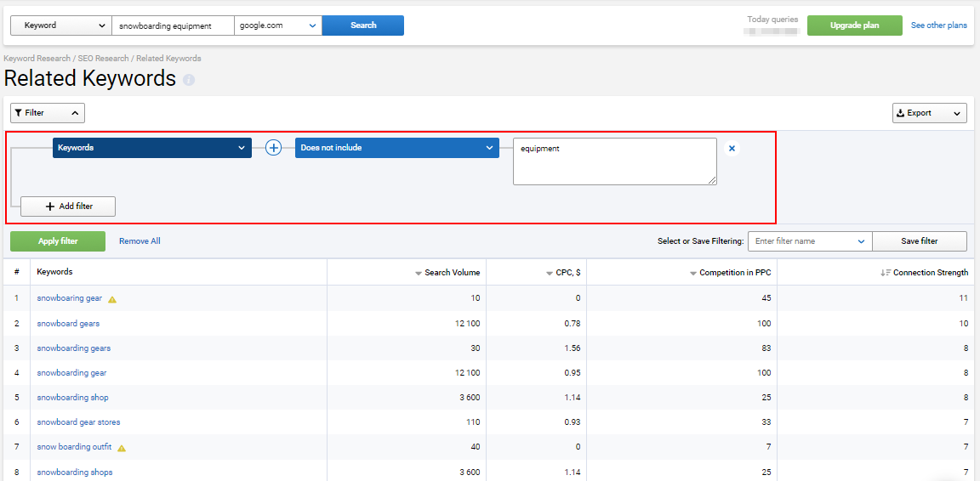Click CPC value 1.56 for snowboarding gears
980x481 pixels.
[572, 348]
